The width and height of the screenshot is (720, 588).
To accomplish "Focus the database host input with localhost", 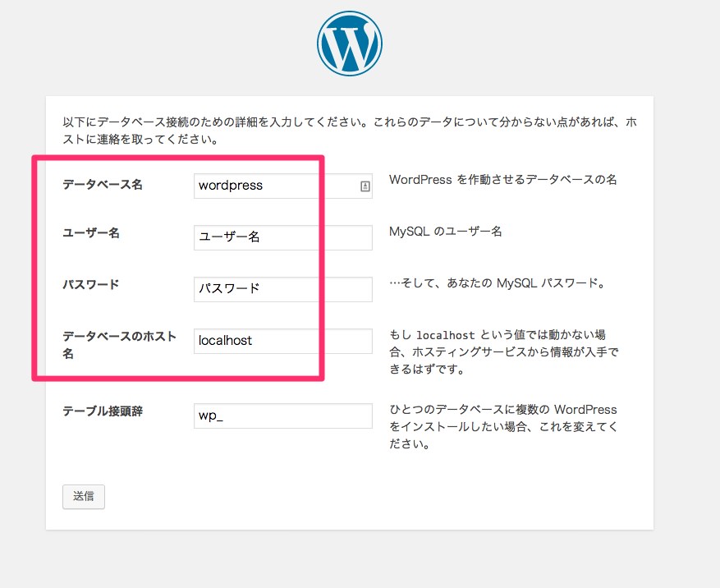I will point(283,341).
